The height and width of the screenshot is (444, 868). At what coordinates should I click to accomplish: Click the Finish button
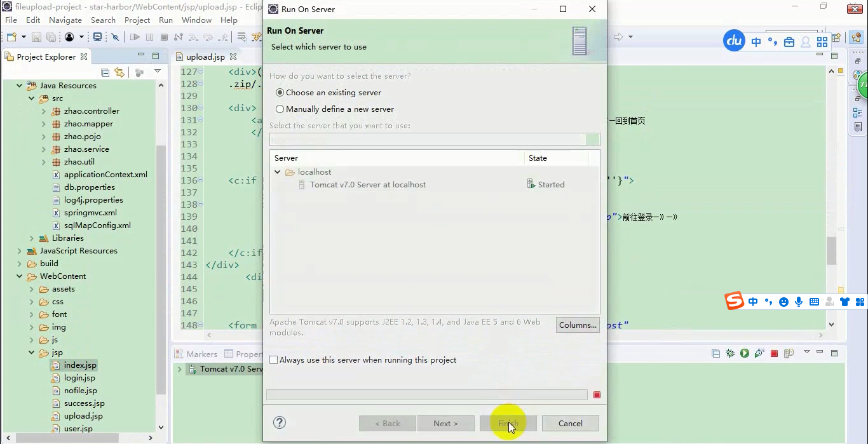pyautogui.click(x=508, y=424)
